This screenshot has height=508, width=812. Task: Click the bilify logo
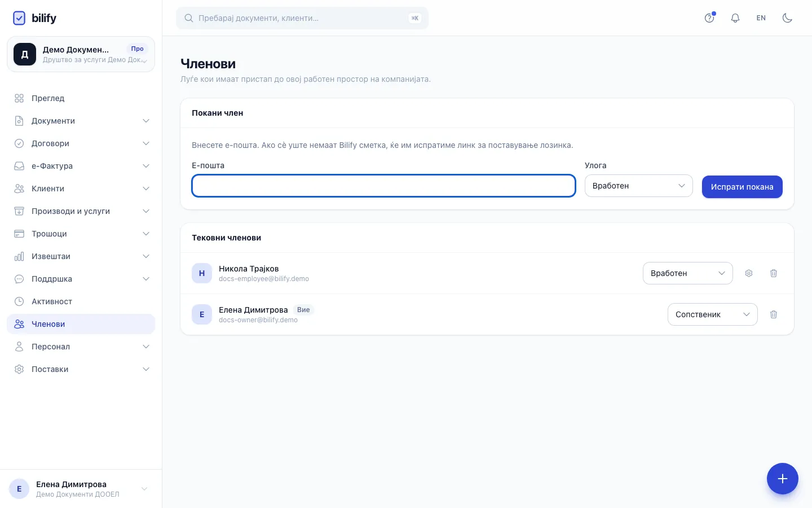click(x=34, y=18)
